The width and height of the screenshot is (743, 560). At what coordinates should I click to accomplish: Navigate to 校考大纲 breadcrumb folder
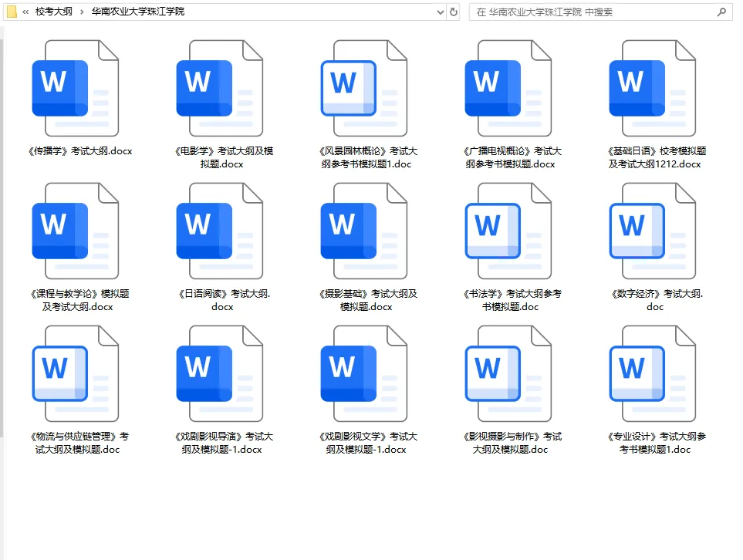53,12
